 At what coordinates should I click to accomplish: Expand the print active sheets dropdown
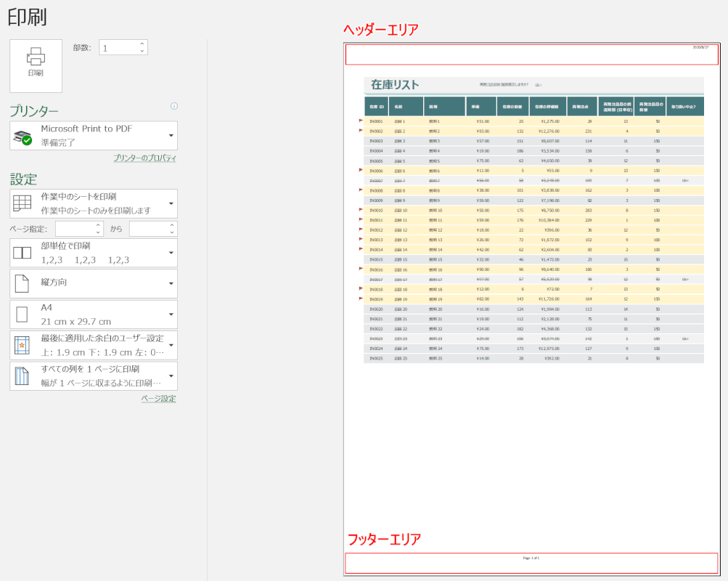(94, 203)
